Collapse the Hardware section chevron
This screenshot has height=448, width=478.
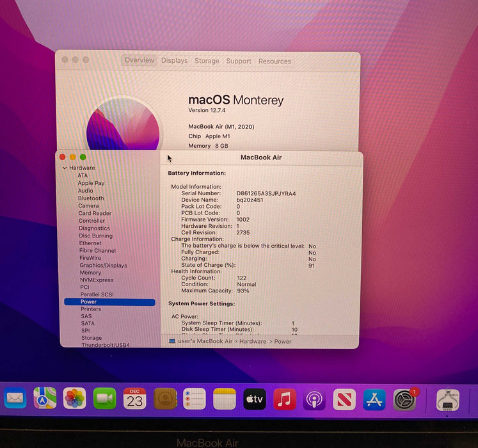pyautogui.click(x=65, y=168)
